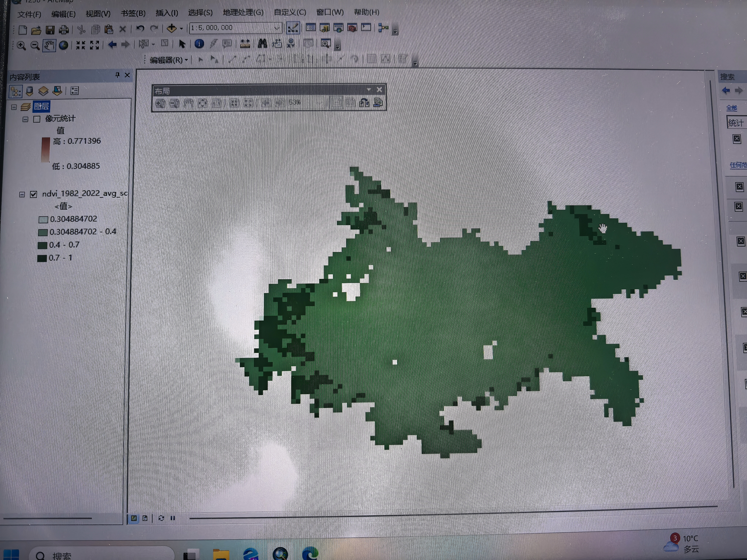Click the Undo arrow icon
The height and width of the screenshot is (560, 747).
tap(140, 29)
